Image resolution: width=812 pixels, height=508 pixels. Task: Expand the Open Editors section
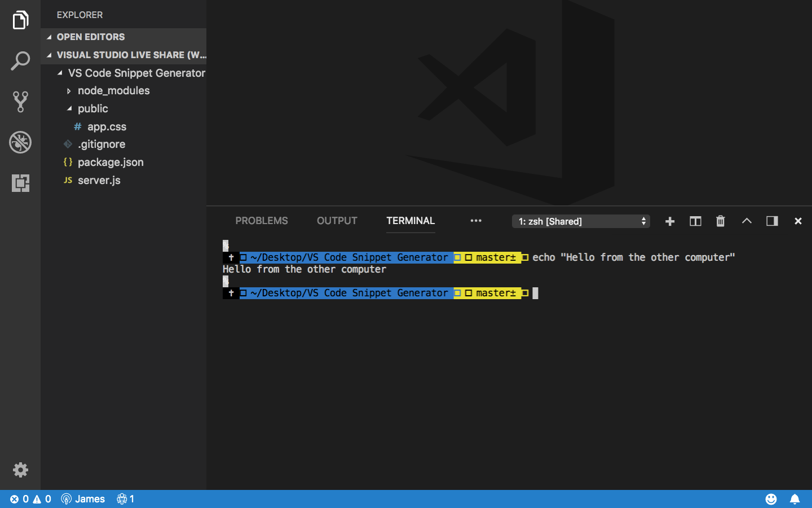point(123,37)
